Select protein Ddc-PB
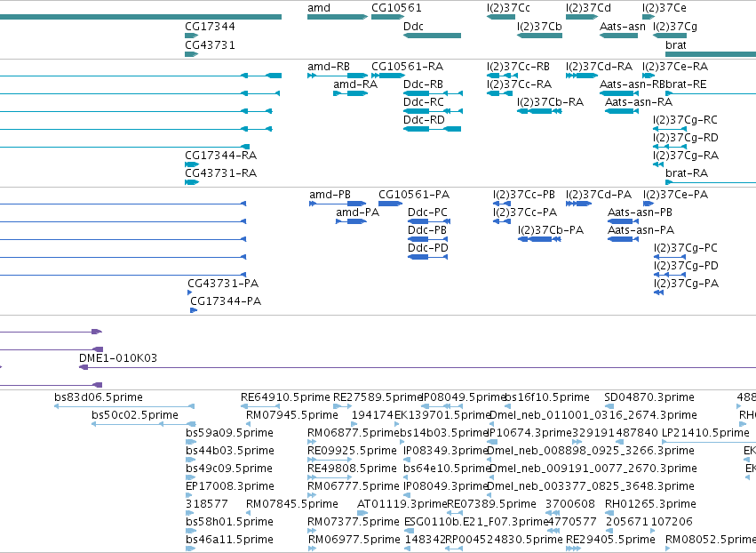Viewport: 756px width, 553px height. point(427,229)
